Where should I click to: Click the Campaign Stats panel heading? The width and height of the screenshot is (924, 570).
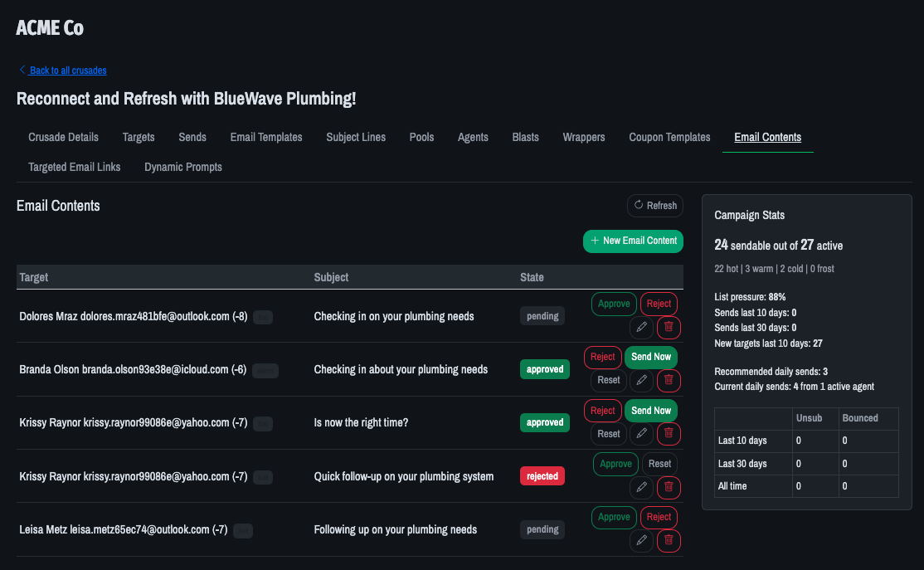click(749, 215)
